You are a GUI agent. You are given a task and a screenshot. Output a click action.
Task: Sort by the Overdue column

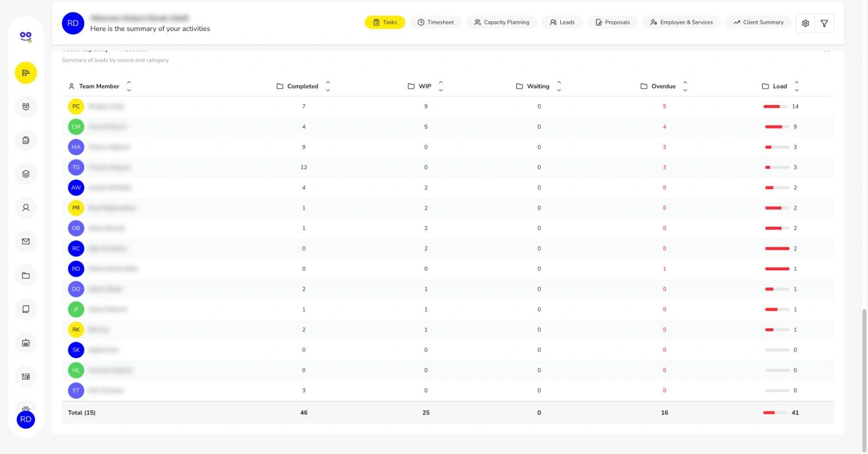click(x=685, y=86)
